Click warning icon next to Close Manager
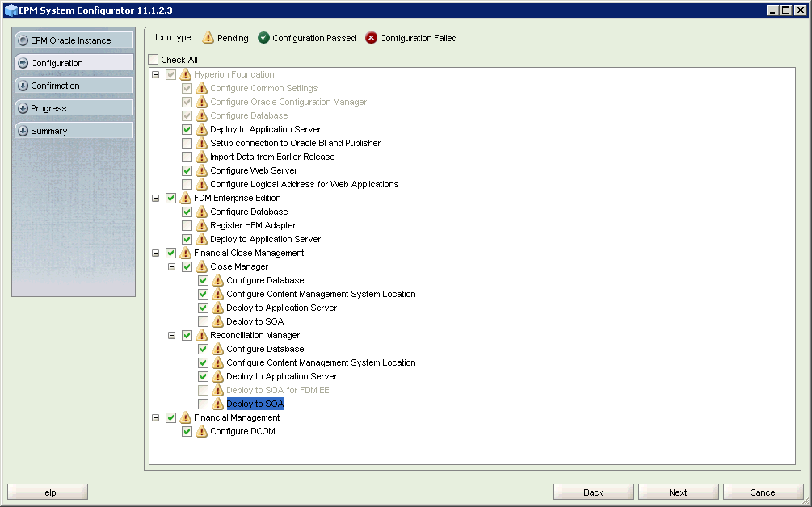 (201, 267)
